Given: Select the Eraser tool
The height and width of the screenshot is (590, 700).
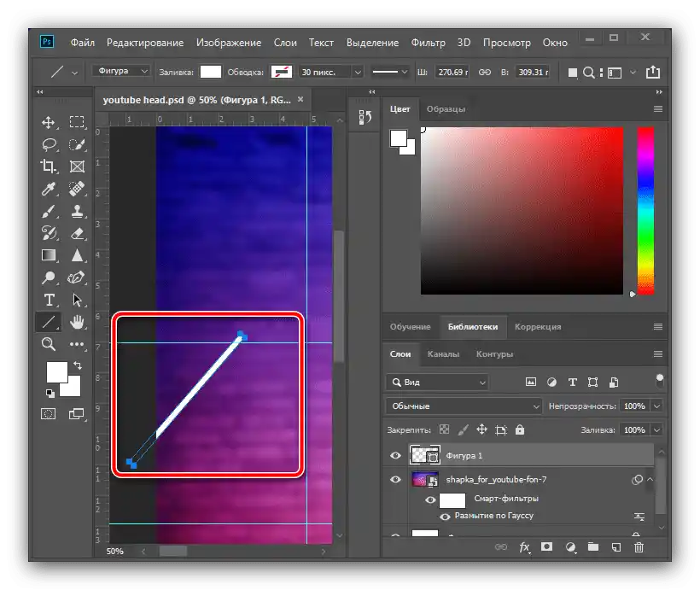Looking at the screenshot, I should coord(77,233).
